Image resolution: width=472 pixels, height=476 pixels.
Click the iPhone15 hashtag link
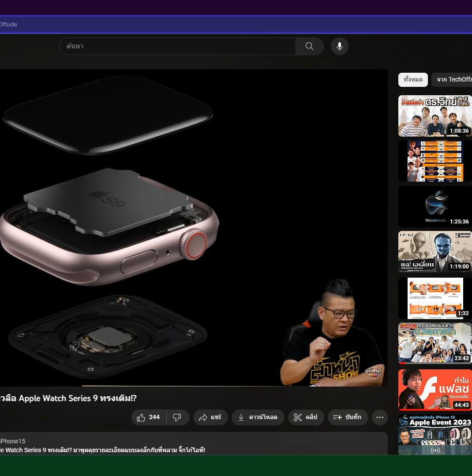tap(12, 441)
